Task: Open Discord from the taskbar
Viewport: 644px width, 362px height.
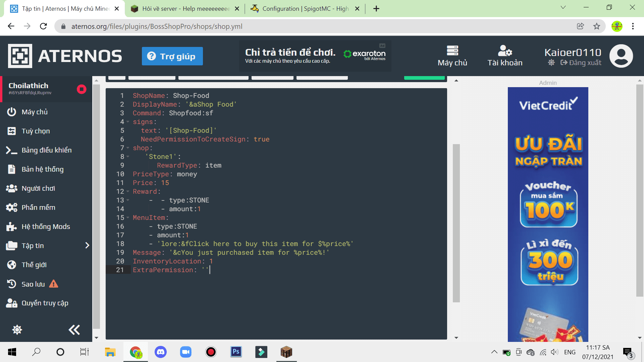Action: point(161,352)
